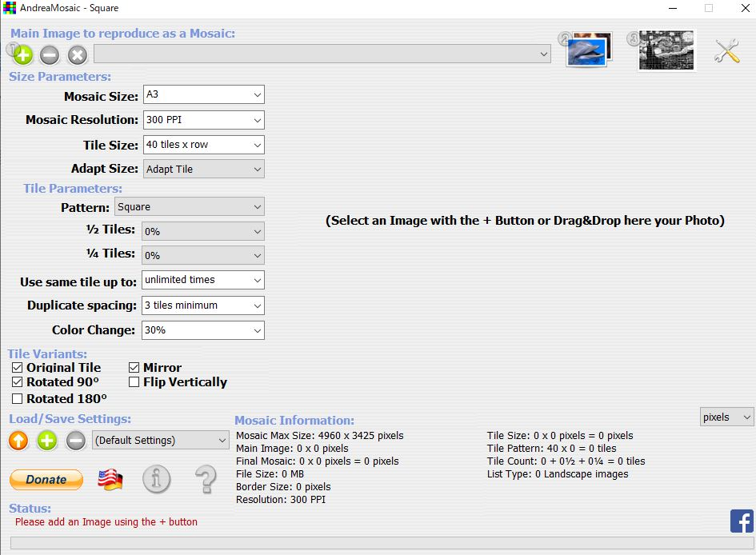Image resolution: width=756 pixels, height=555 pixels.
Task: Open Adapt Size dropdown showing Adapt Tile
Action: 203,169
